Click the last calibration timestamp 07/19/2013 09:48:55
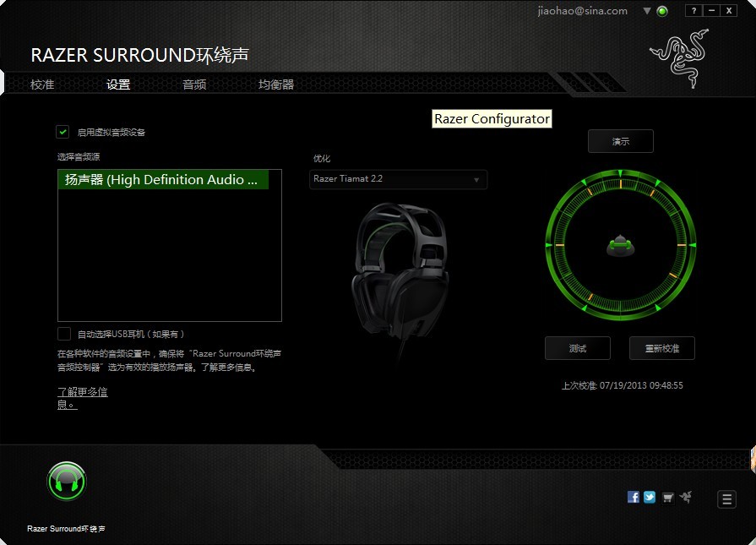 [641, 385]
